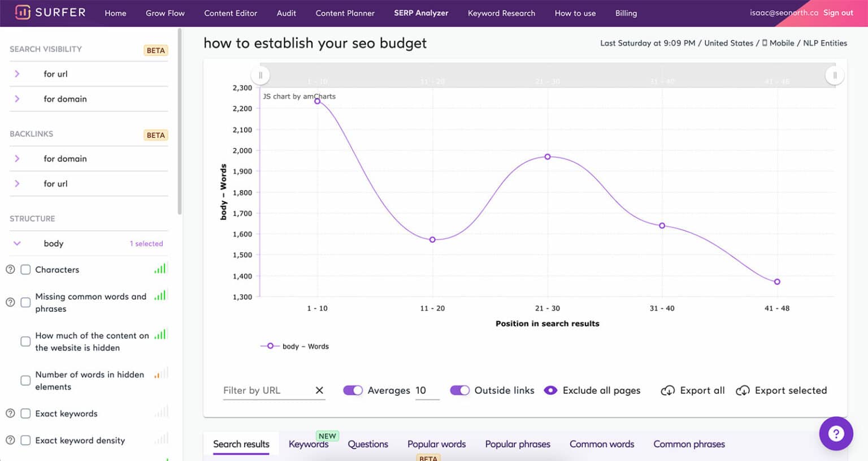
Task: Switch to the Questions tab
Action: point(368,444)
